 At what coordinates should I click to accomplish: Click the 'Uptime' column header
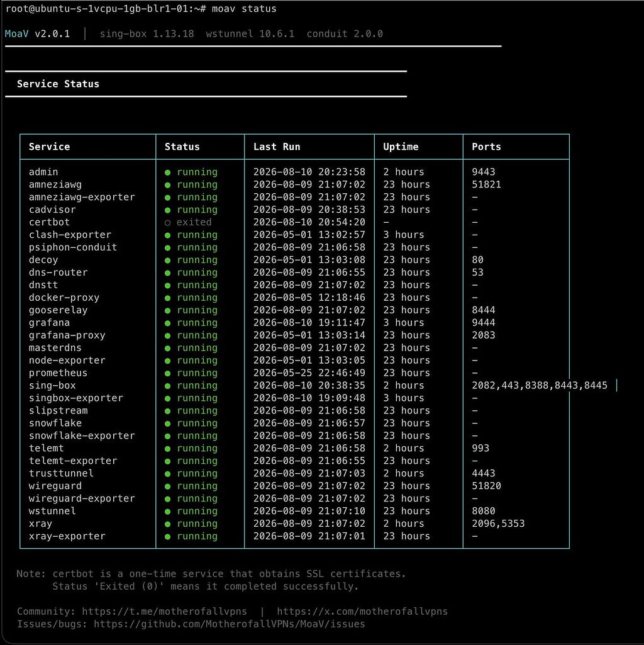tap(401, 147)
